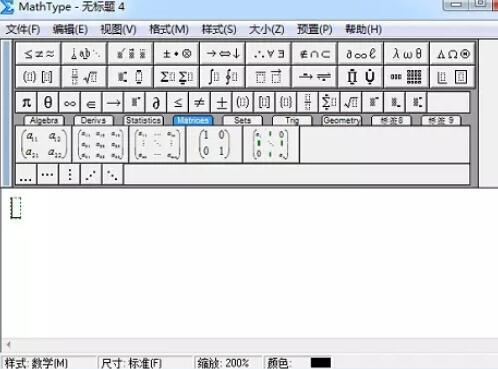Insert the pi symbol

tap(26, 103)
